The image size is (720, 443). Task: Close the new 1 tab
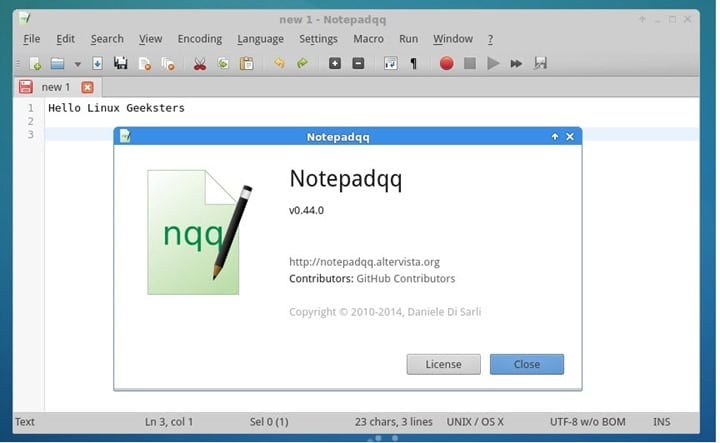pos(87,87)
